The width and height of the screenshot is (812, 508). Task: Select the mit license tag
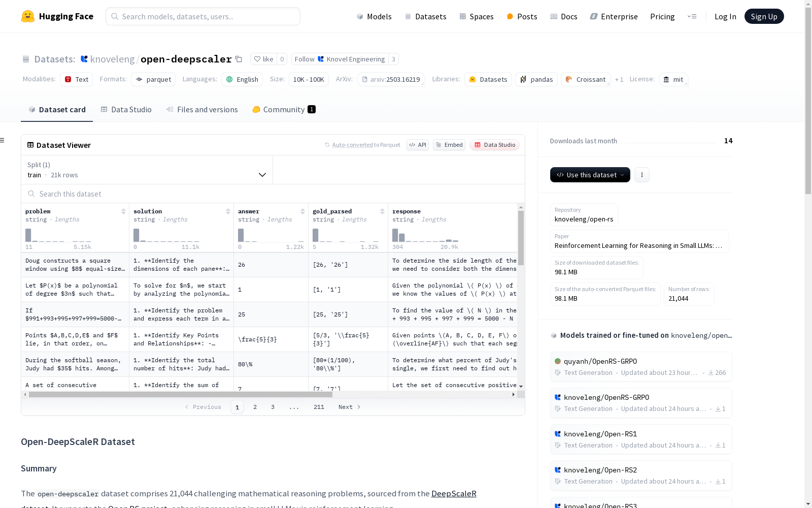[x=673, y=79]
